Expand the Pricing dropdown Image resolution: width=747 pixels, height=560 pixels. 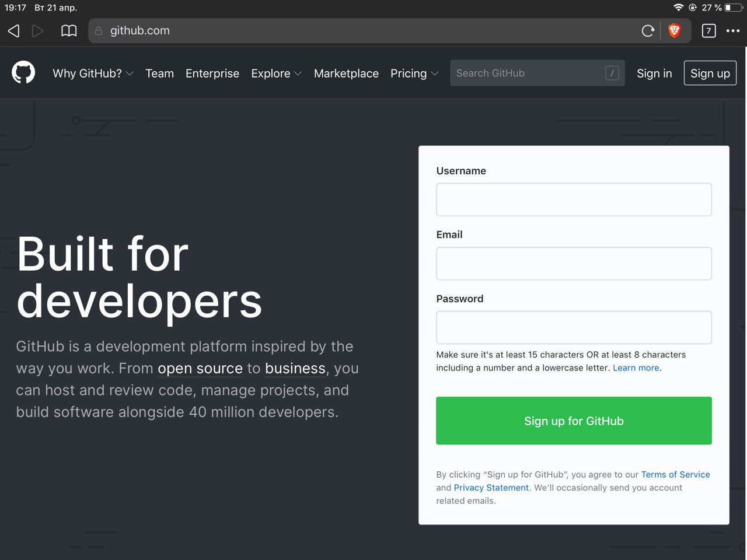[414, 73]
